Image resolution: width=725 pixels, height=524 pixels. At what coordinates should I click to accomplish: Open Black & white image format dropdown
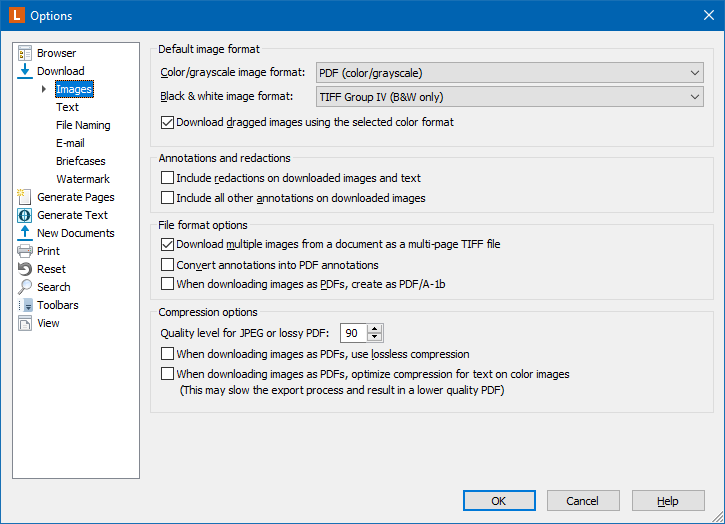510,97
